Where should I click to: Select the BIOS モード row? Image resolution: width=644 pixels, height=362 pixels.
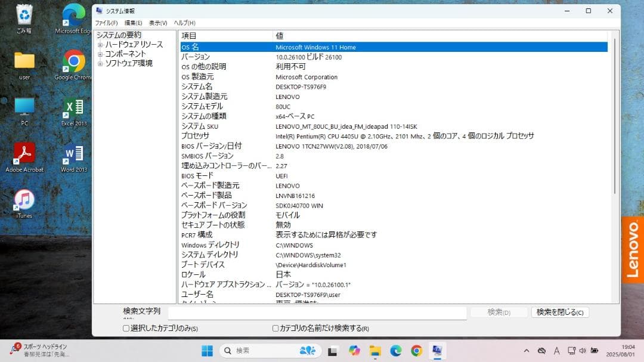coord(394,176)
